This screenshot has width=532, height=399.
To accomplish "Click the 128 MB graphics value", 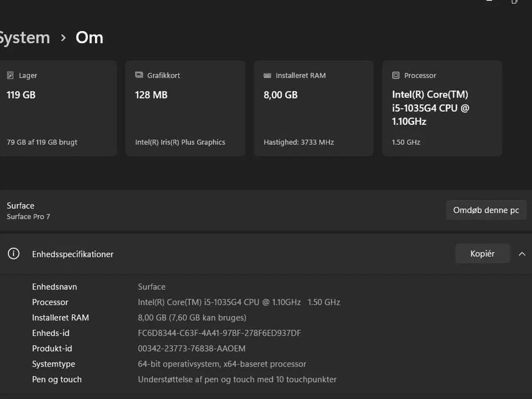I will coord(151,95).
